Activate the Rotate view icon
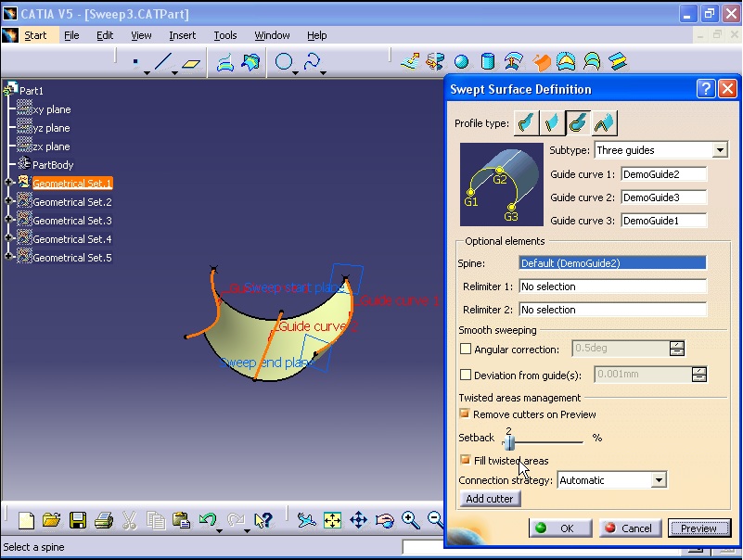Image resolution: width=743 pixels, height=560 pixels. (383, 520)
